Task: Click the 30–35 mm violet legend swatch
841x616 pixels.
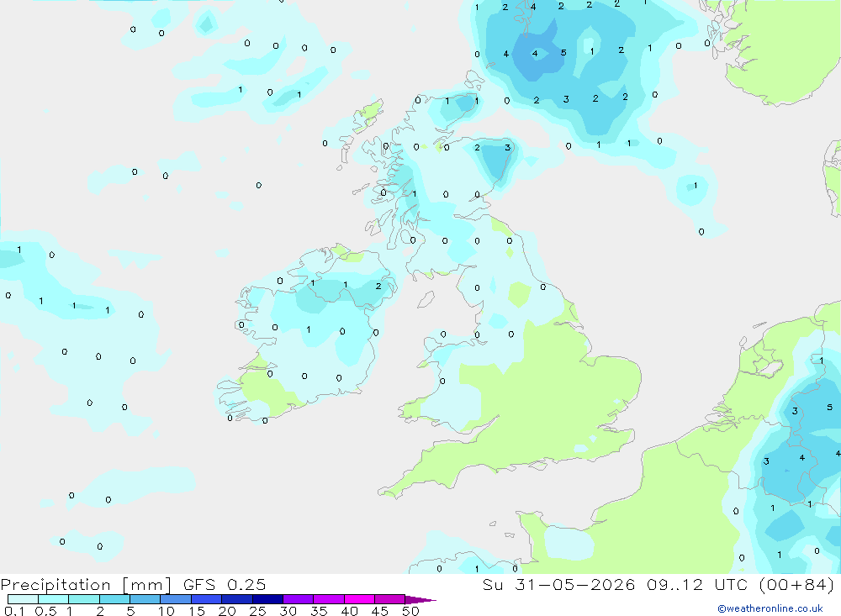Action: pyautogui.click(x=298, y=599)
